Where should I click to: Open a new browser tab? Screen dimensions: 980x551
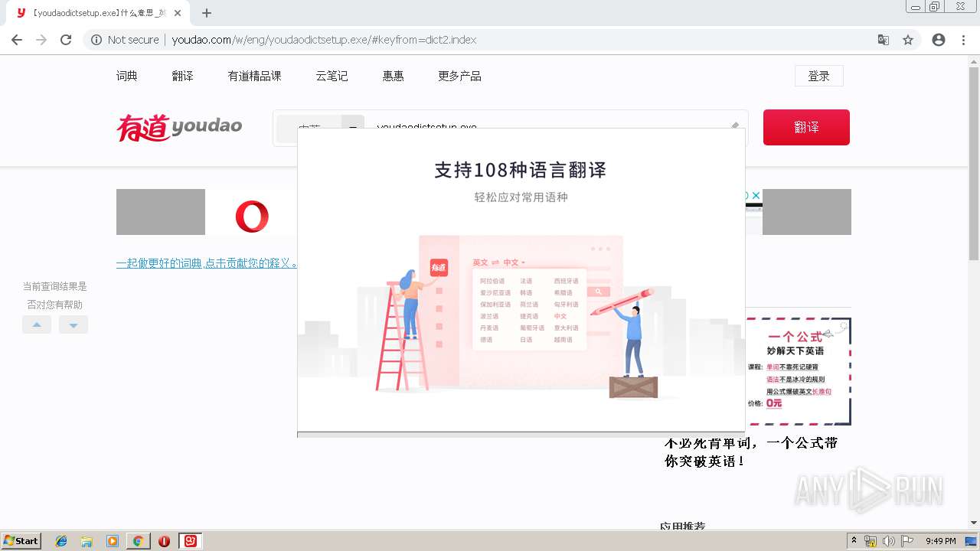point(207,13)
